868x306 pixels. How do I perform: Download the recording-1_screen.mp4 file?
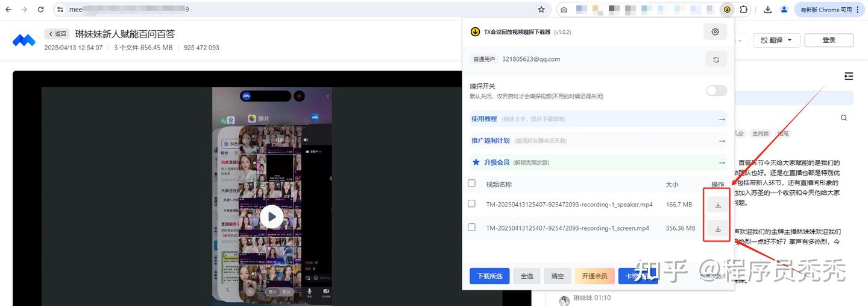pos(717,229)
